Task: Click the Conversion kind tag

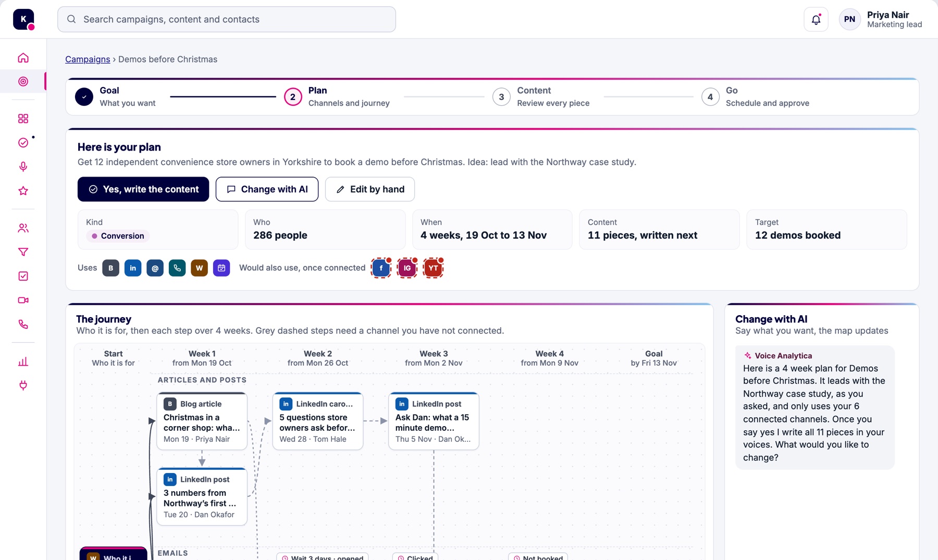Action: [x=118, y=236]
